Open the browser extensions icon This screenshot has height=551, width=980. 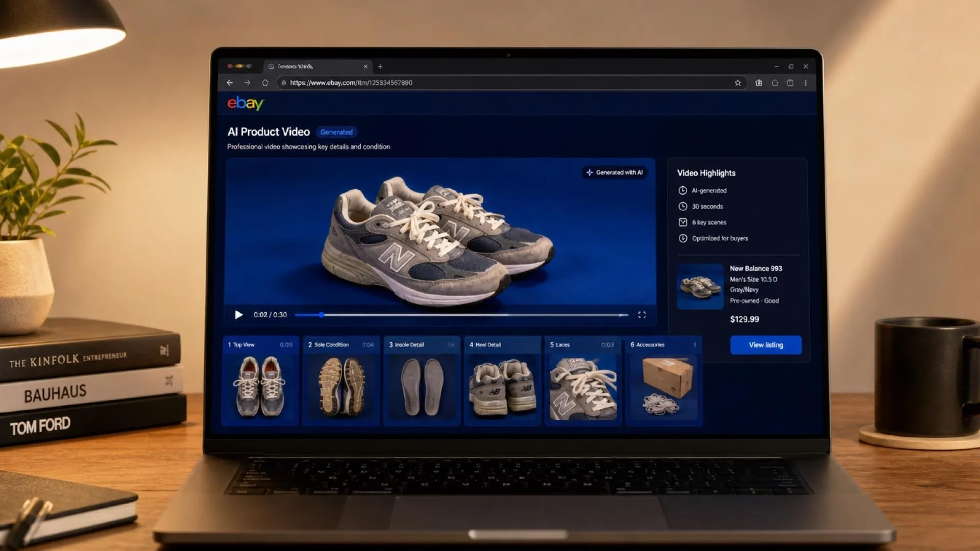759,83
